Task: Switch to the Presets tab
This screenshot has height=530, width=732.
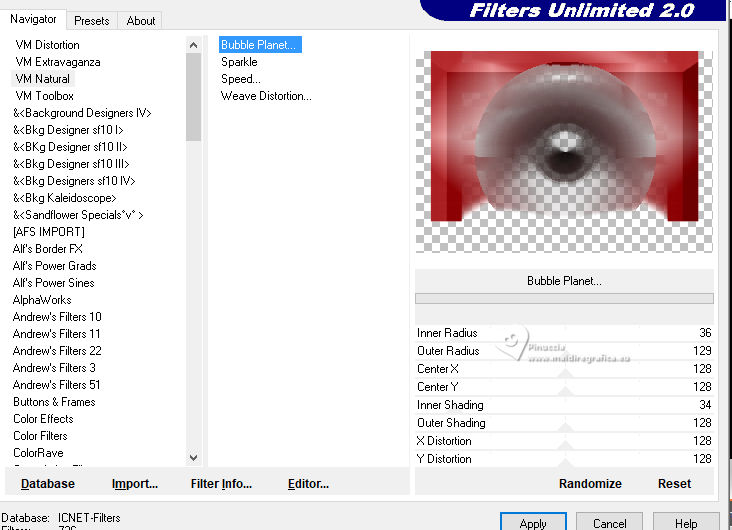Action: click(x=92, y=21)
